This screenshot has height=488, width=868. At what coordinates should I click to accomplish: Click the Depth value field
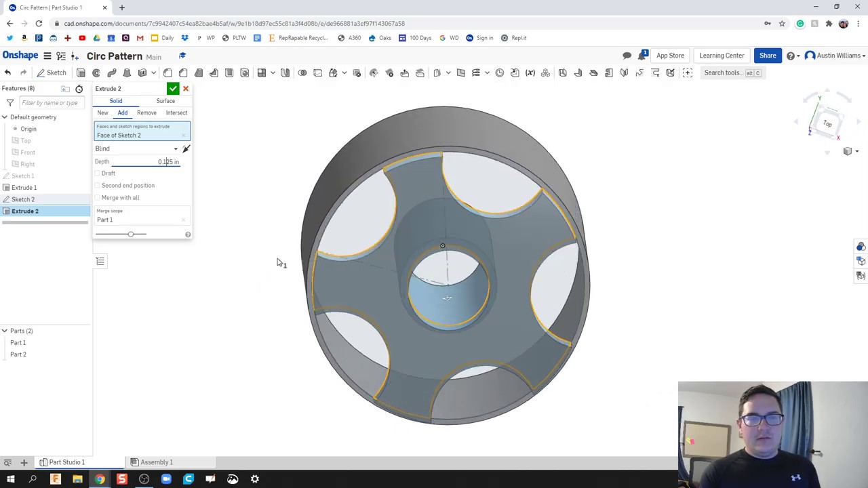(x=146, y=162)
